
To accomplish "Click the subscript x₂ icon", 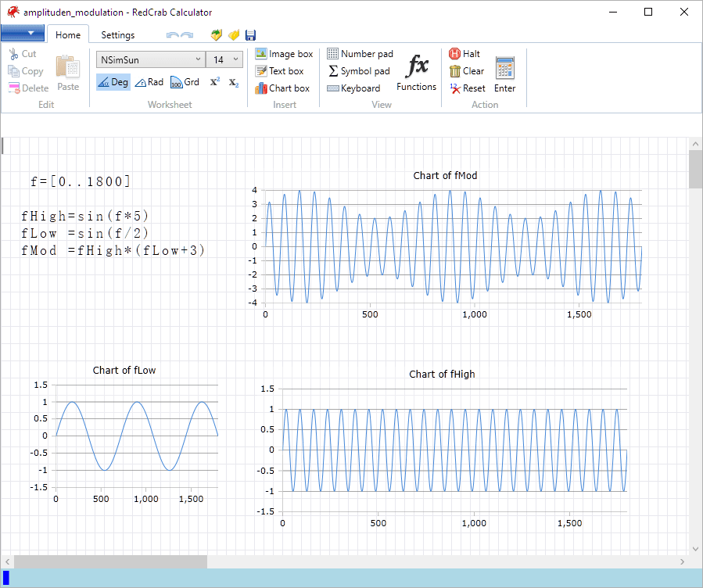I will click(234, 82).
